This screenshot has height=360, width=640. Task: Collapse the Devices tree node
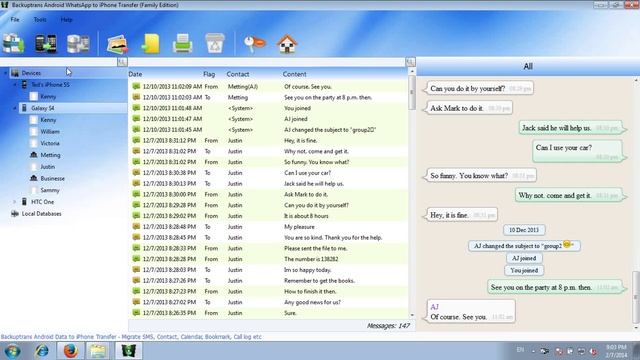pos(6,73)
